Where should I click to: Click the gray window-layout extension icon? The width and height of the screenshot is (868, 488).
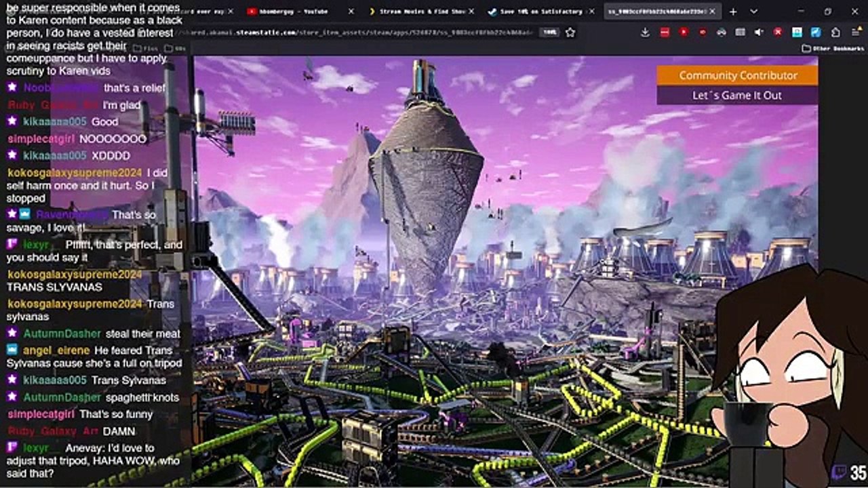[741, 32]
